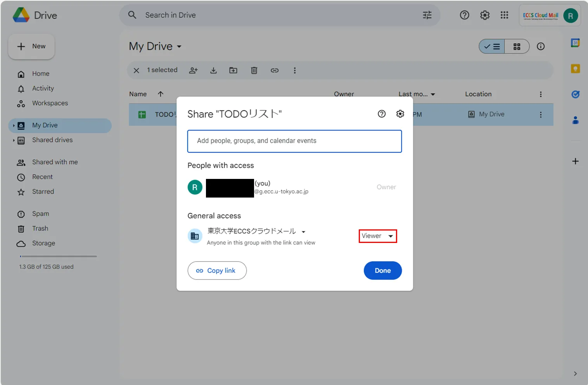588x385 pixels.
Task: Move selected file to trash
Action: pos(254,70)
